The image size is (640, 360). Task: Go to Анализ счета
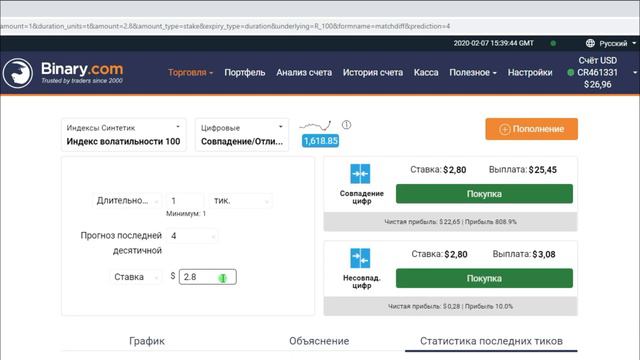tap(304, 73)
